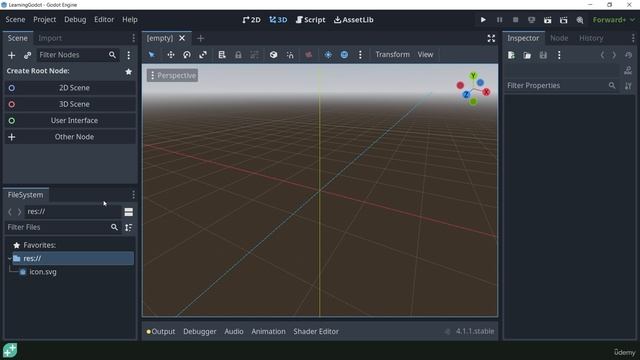
Task: Open the AssetLib workspace
Action: [353, 20]
